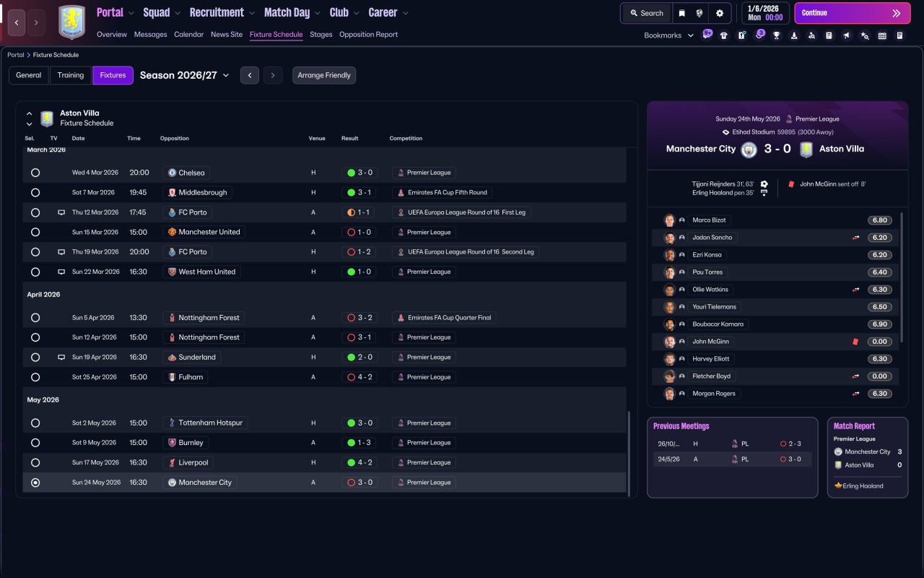Click the Portal breadcrumb link
This screenshot has height=578, width=924.
[16, 55]
